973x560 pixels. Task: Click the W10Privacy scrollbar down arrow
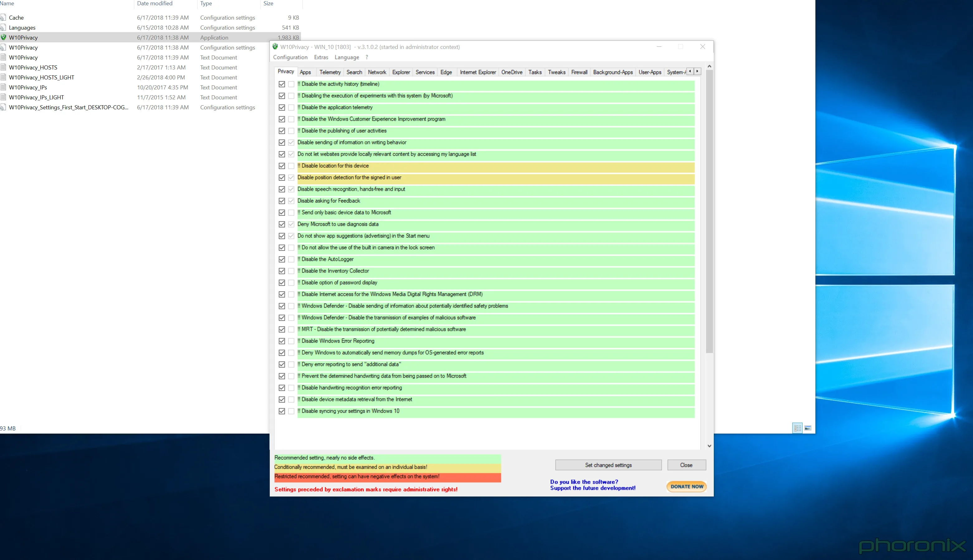pos(709,446)
